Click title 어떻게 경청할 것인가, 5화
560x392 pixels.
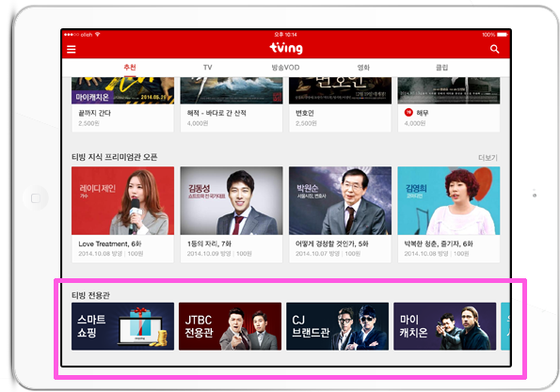[x=332, y=244]
